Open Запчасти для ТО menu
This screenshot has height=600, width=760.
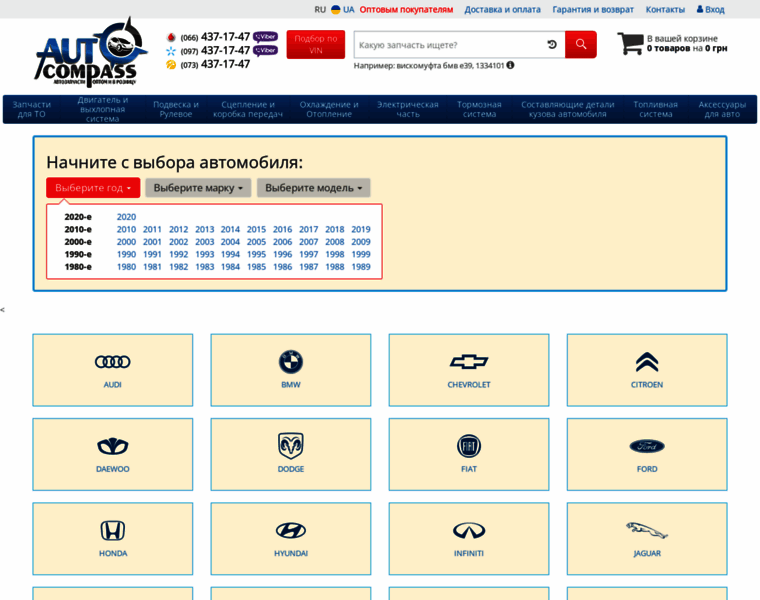32,109
